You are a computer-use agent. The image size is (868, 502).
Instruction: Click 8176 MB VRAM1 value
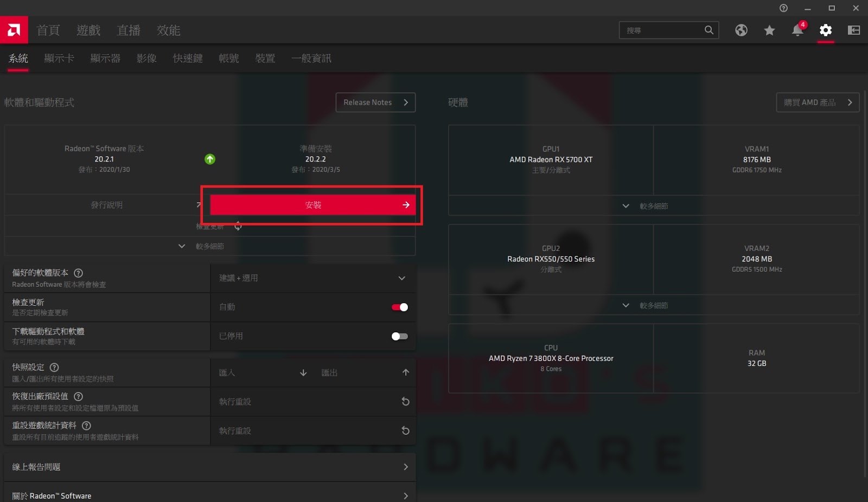(x=757, y=160)
